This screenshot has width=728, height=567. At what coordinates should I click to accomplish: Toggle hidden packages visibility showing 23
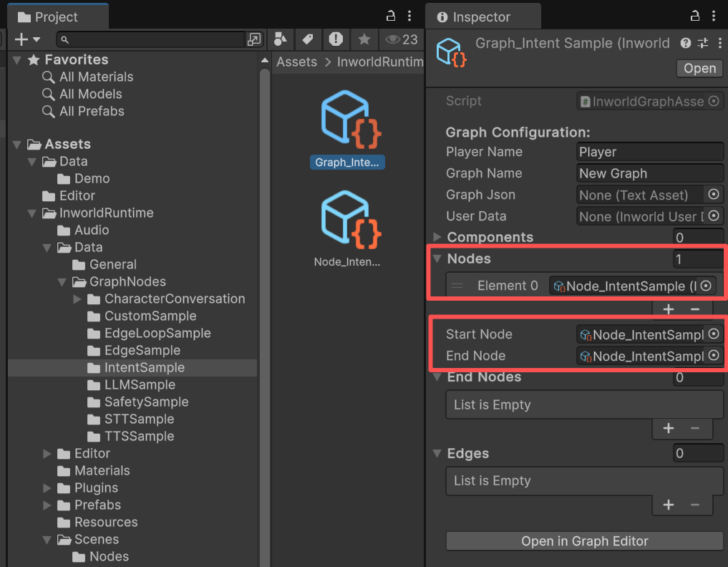[402, 39]
